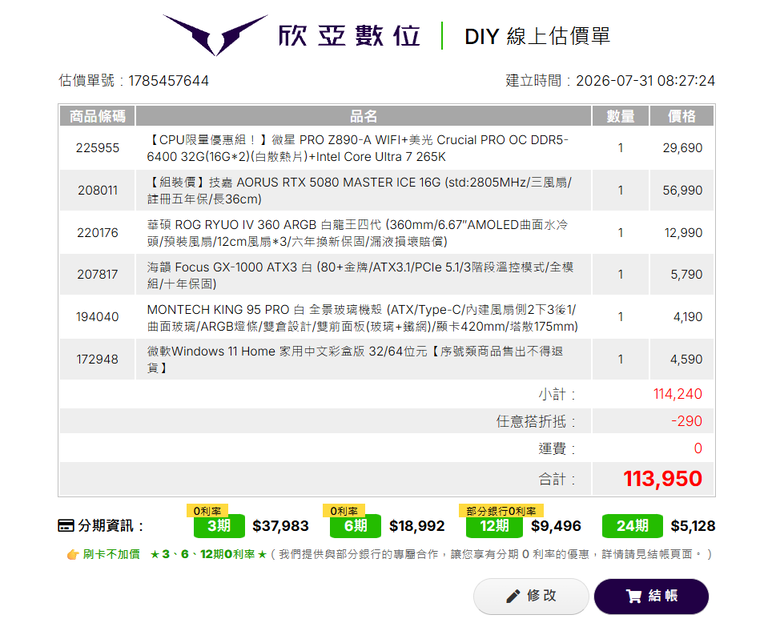780x643 pixels.
Task: Click the 運費 label
Action: [x=557, y=449]
